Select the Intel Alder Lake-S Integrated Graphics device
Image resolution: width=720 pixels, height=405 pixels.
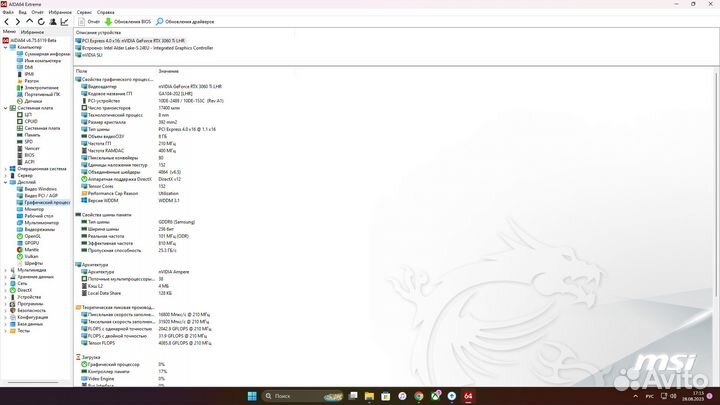coord(144,48)
